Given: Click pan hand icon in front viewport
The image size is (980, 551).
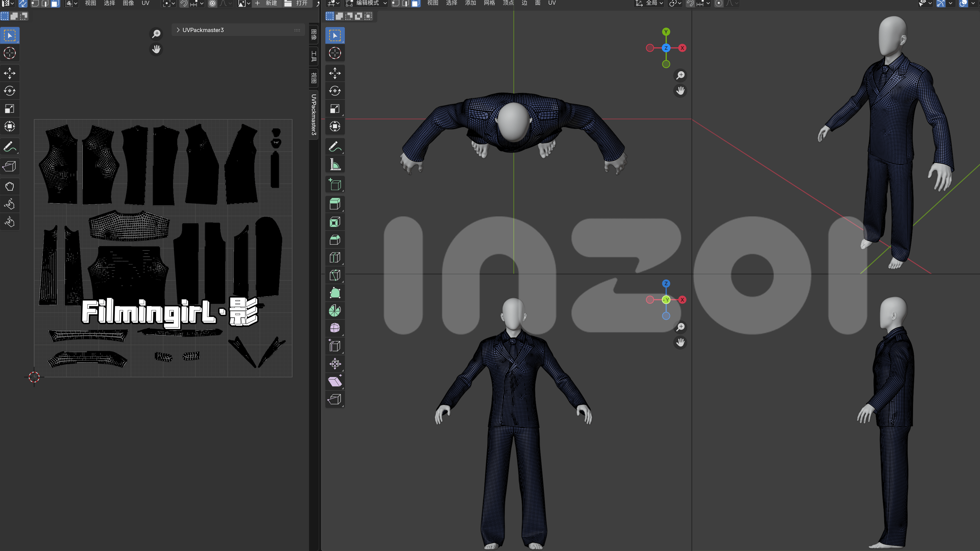Looking at the screenshot, I should 680,343.
